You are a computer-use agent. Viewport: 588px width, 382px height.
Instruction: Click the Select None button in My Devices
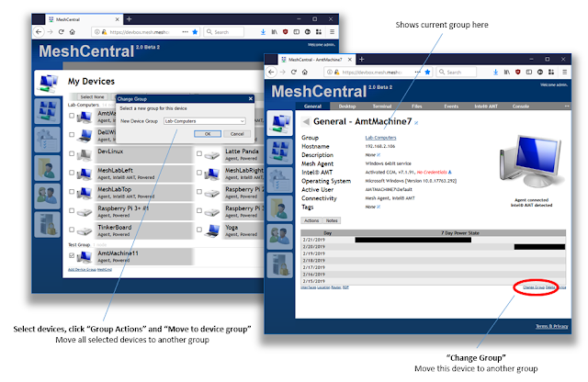pos(92,96)
